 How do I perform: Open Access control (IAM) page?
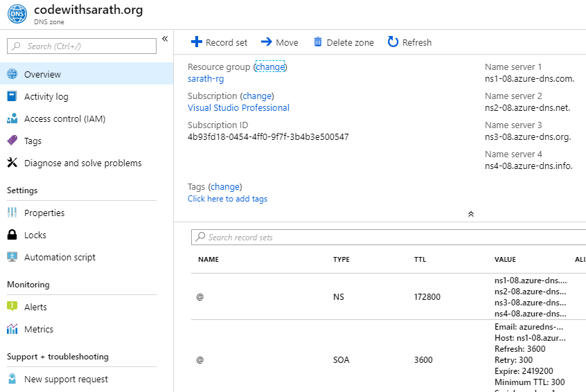(x=64, y=118)
